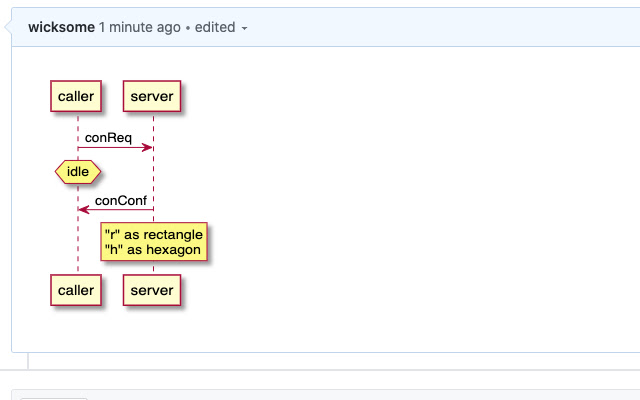Click the '"r" as rectangle' text line
This screenshot has height=400, width=640.
coord(154,235)
